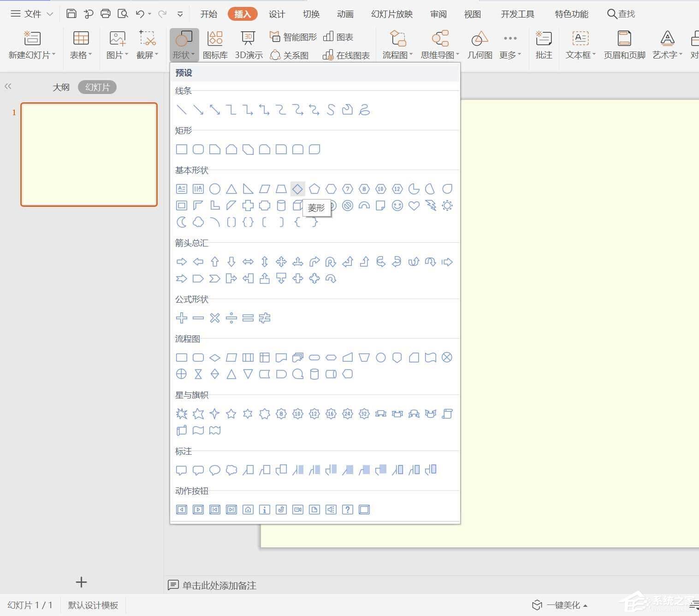Switch to the 审阅 ribbon tab

pyautogui.click(x=438, y=14)
